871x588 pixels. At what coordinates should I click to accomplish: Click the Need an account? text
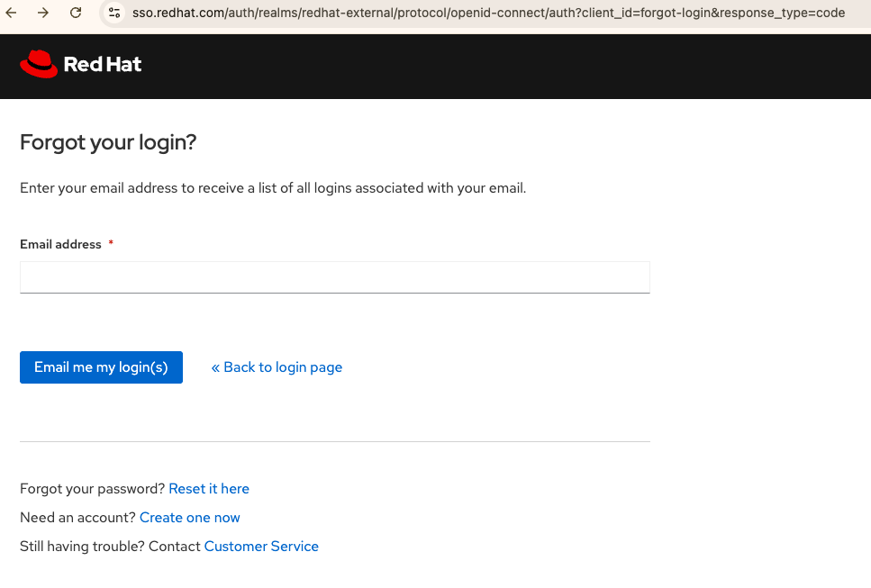pos(78,518)
